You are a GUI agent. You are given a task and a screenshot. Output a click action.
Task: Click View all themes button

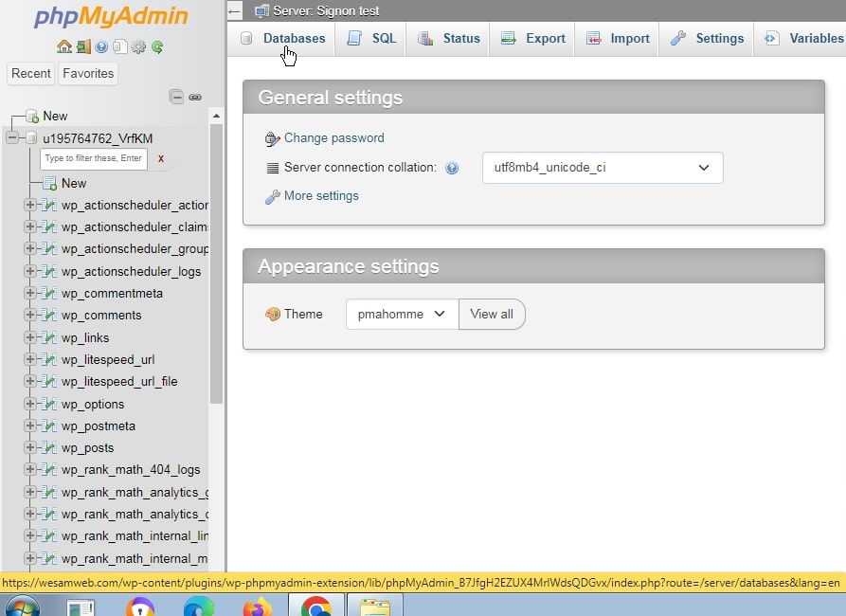(492, 315)
